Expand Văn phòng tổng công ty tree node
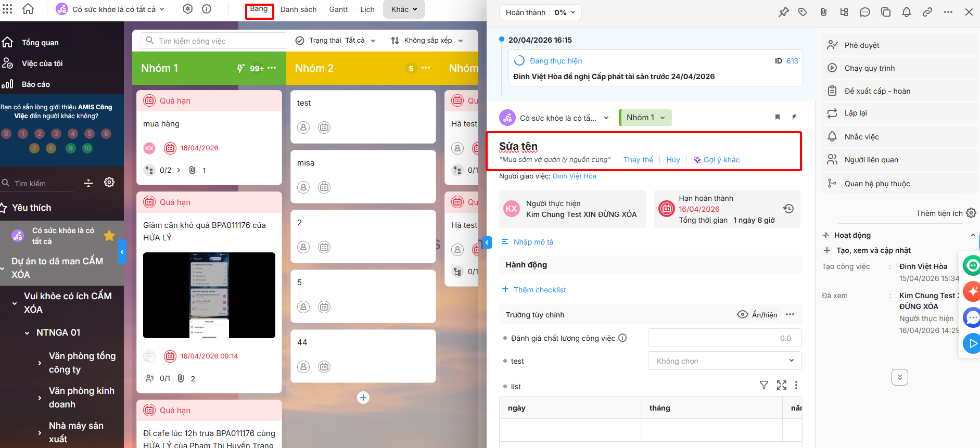The height and width of the screenshot is (448, 980). (40, 363)
